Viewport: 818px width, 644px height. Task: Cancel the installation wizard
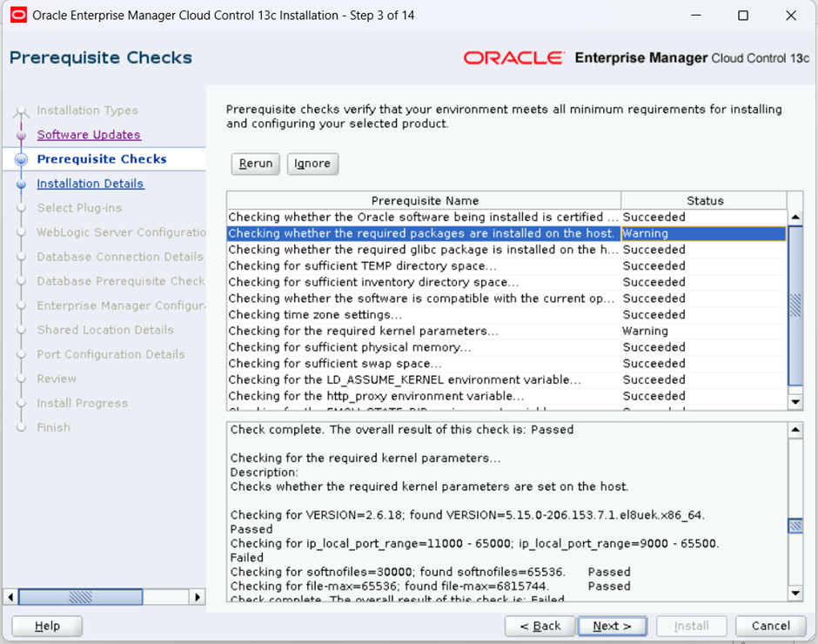(x=770, y=626)
